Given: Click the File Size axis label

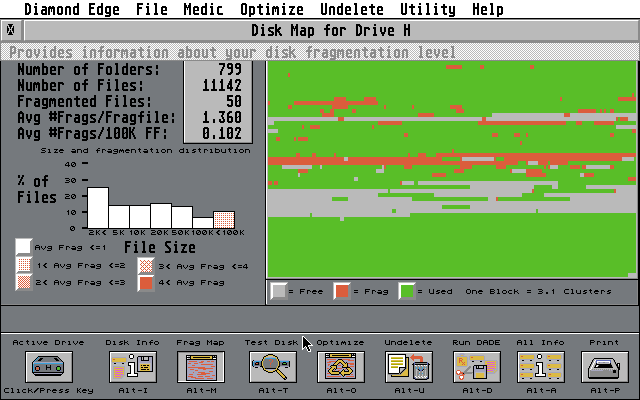Looking at the screenshot, I should [160, 247].
